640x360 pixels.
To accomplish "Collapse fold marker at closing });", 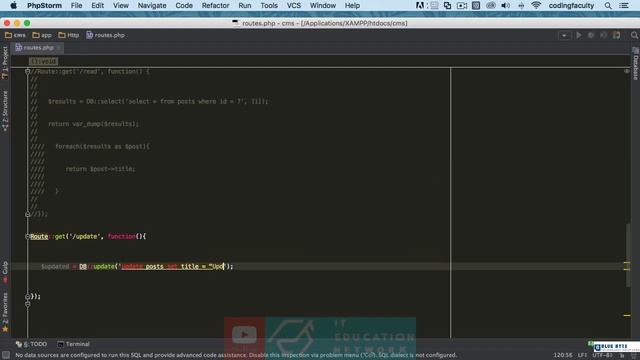I will click(x=28, y=296).
